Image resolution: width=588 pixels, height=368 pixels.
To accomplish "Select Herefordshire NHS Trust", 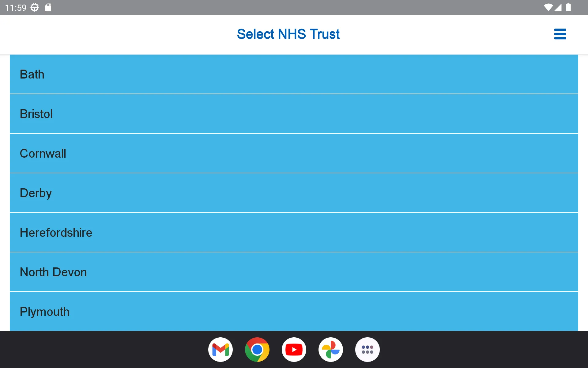I will 294,232.
